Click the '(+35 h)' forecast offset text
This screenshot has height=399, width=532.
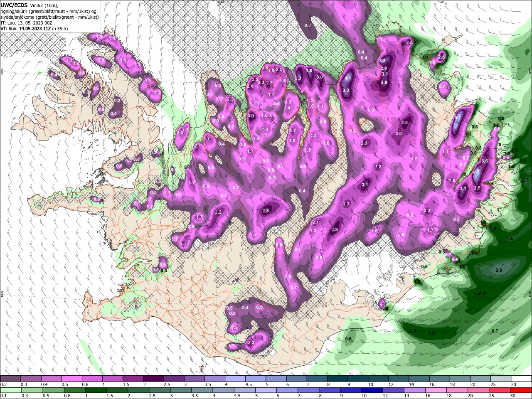click(60, 29)
